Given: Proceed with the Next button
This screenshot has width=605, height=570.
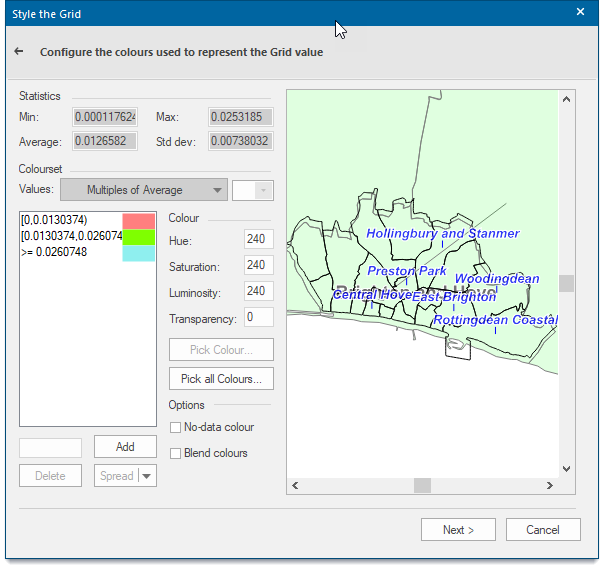Looking at the screenshot, I should pyautogui.click(x=458, y=529).
